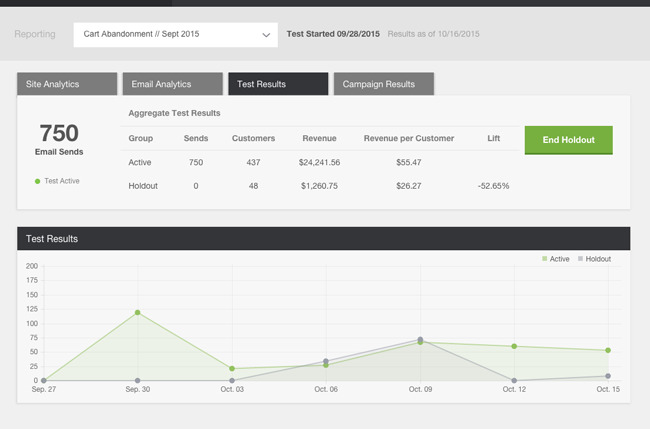This screenshot has width=650, height=429.
Task: Go to the Campaign Results tab
Action: point(383,84)
